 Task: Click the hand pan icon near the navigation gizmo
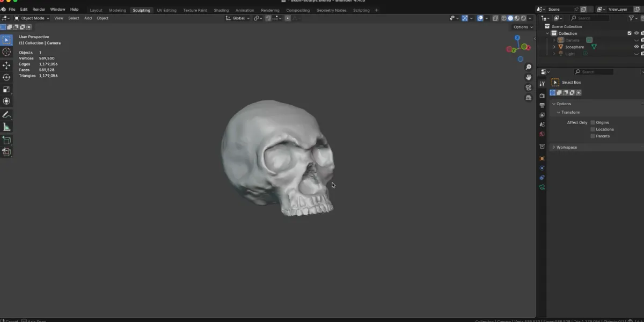click(528, 77)
